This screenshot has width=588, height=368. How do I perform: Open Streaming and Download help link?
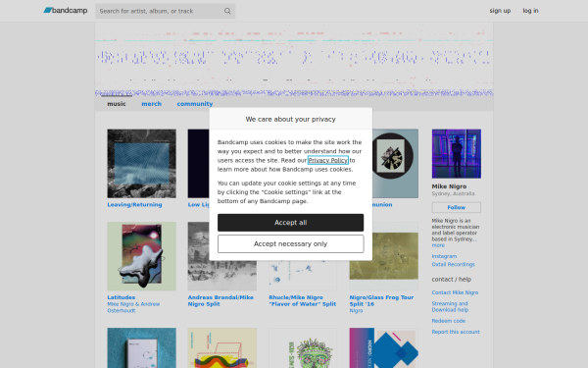click(x=450, y=307)
